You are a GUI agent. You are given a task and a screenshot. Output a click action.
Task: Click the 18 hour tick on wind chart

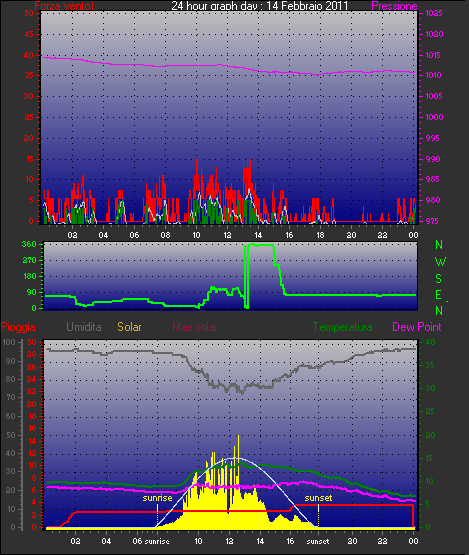click(320, 235)
